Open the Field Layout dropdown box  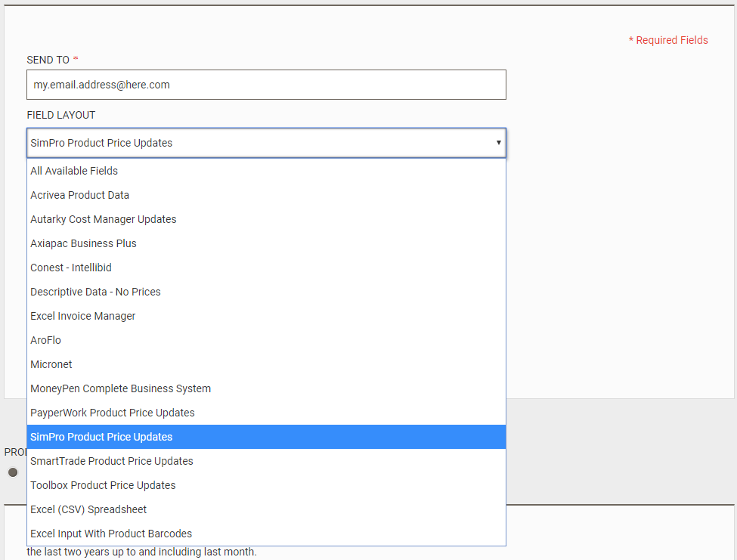(266, 143)
